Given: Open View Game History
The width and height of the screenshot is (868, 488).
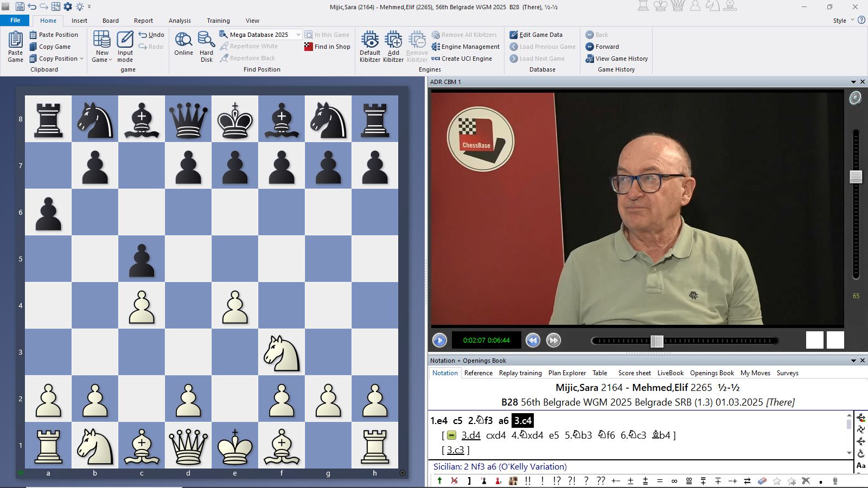Looking at the screenshot, I should [616, 59].
